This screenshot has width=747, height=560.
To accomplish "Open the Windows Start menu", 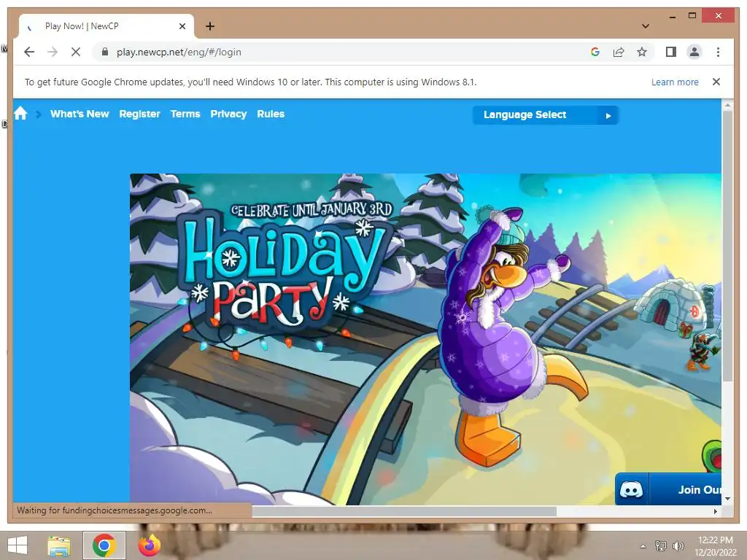I will pos(18,545).
